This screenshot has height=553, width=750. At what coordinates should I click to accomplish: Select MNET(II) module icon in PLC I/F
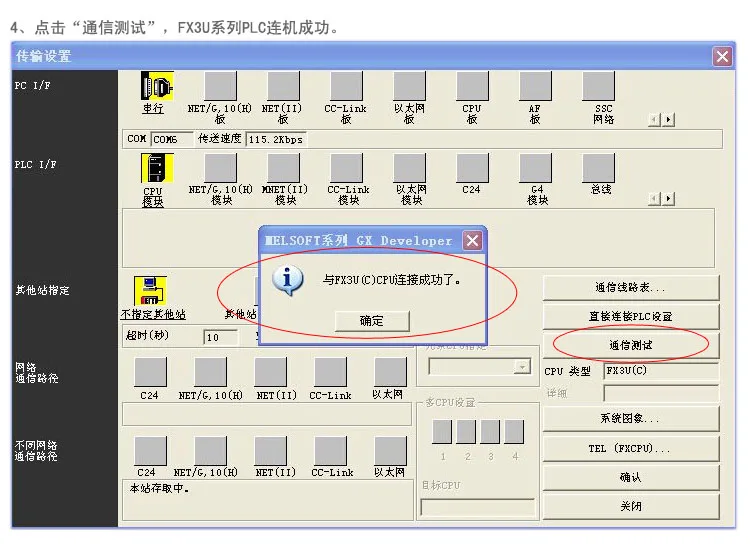tap(283, 168)
